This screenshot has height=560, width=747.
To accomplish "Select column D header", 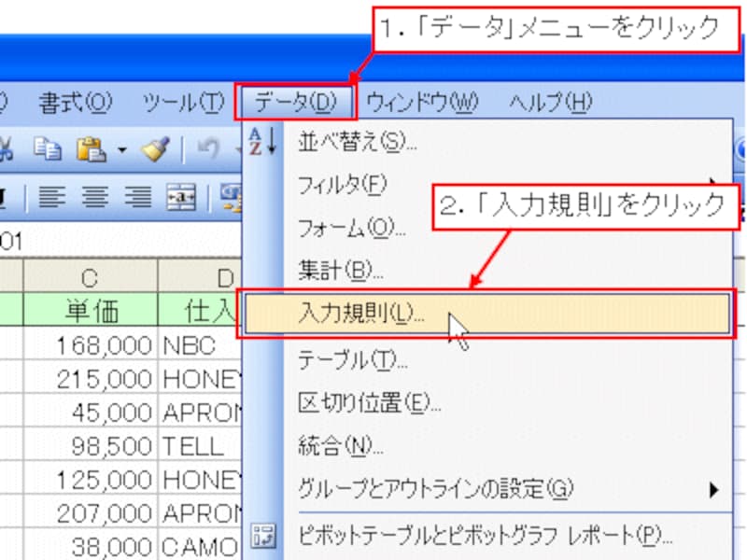I will [200, 276].
